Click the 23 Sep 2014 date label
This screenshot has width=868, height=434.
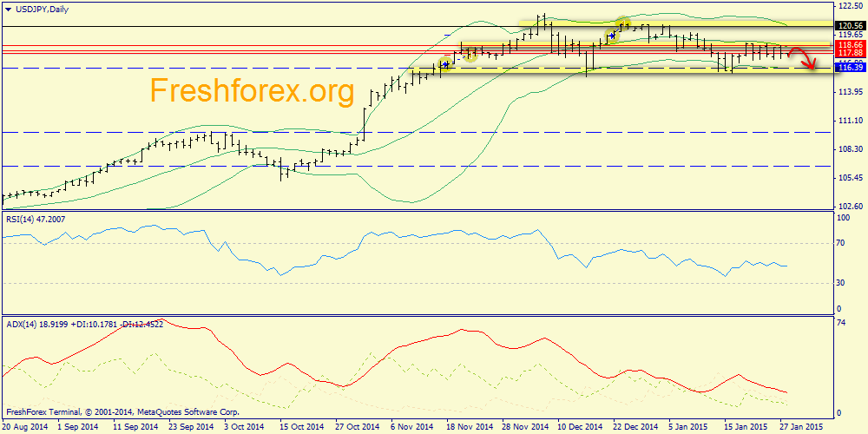pos(190,427)
